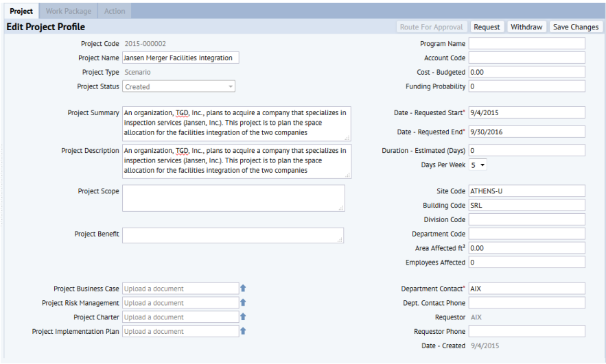Click into the Project Scope text area
This screenshot has width=606, height=364.
(233, 198)
